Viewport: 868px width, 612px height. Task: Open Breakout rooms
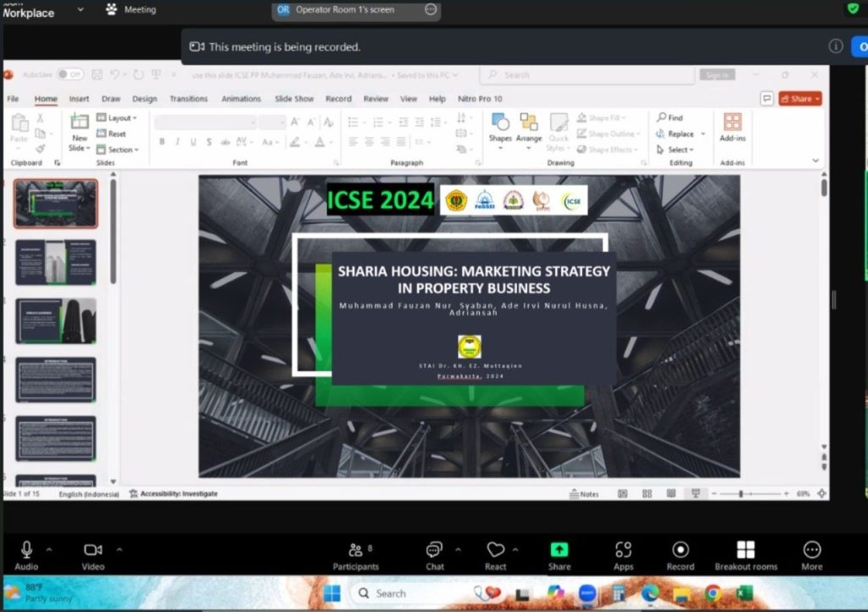tap(745, 551)
